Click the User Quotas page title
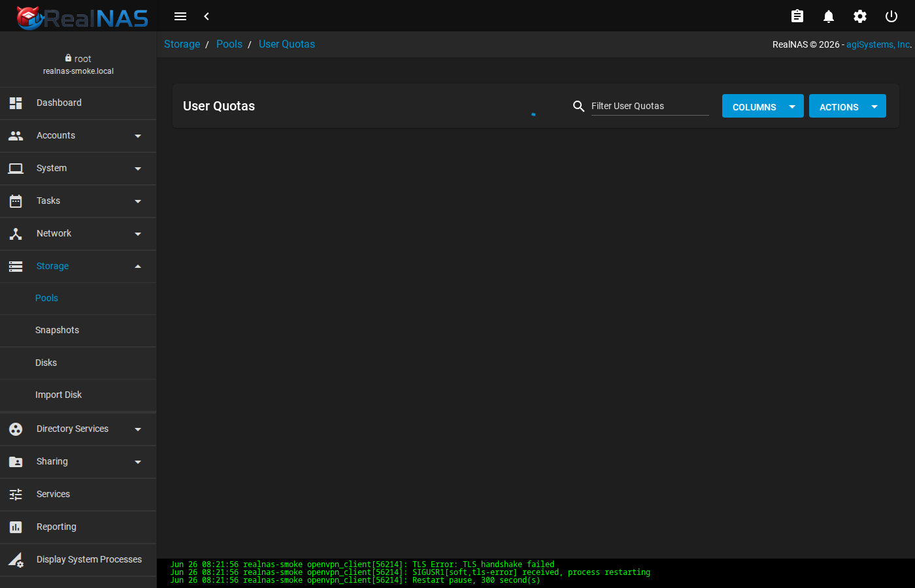The height and width of the screenshot is (588, 915). point(219,106)
